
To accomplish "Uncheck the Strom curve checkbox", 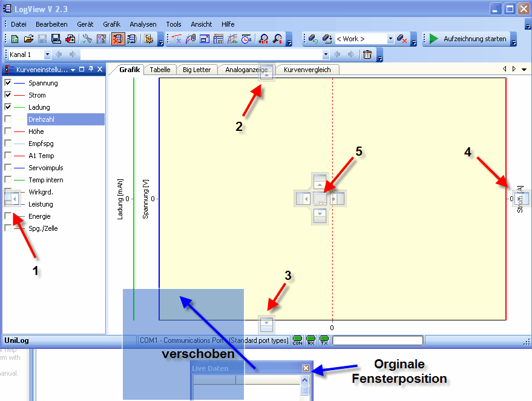I will pyautogui.click(x=8, y=94).
